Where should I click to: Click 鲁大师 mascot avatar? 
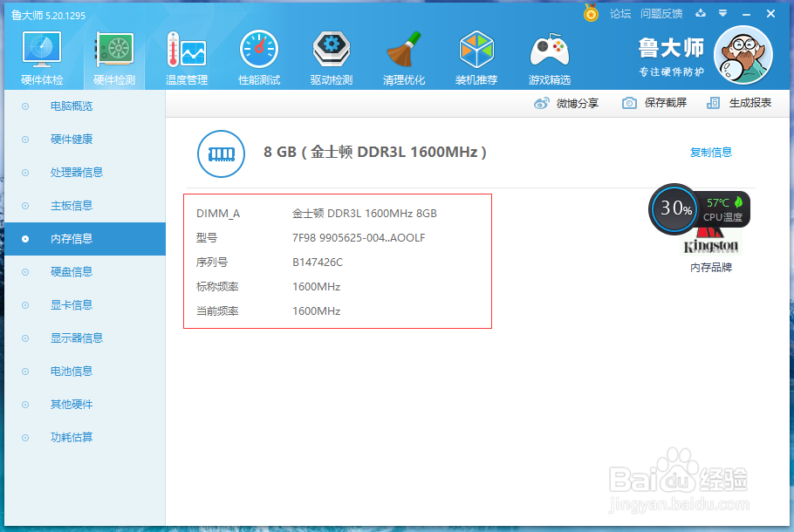pos(743,55)
